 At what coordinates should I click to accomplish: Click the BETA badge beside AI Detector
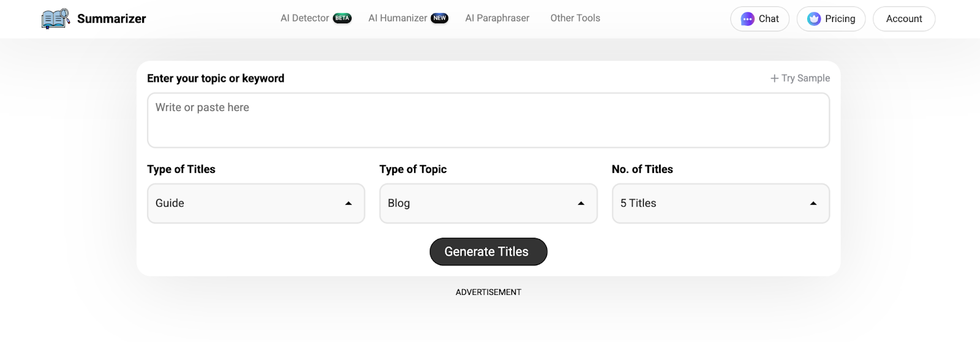(342, 18)
